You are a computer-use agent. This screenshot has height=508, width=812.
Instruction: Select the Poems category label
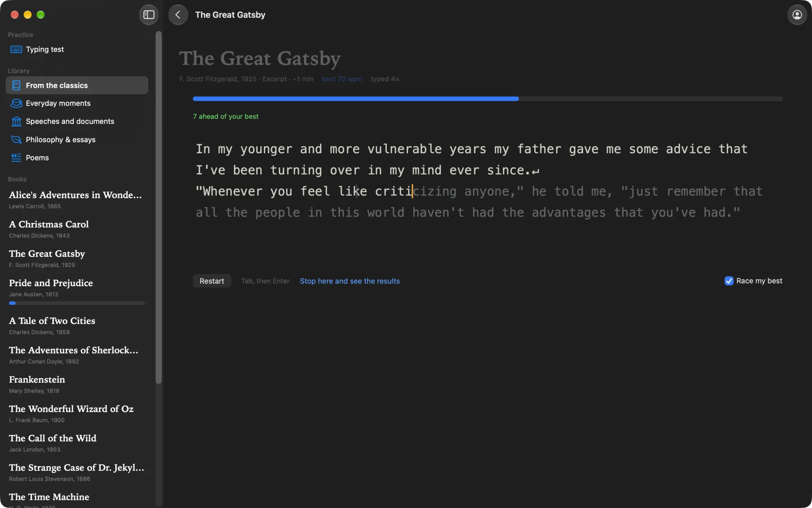click(x=37, y=158)
